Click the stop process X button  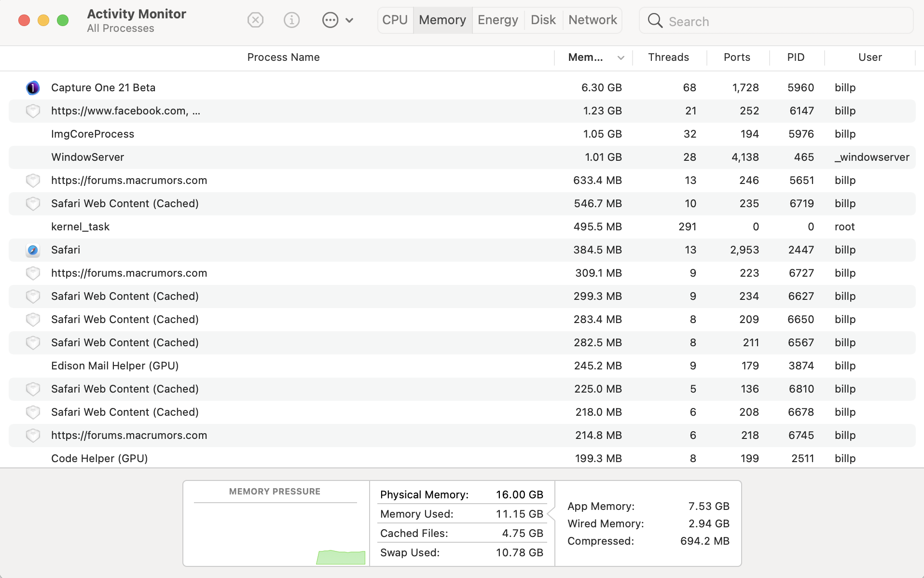click(255, 20)
